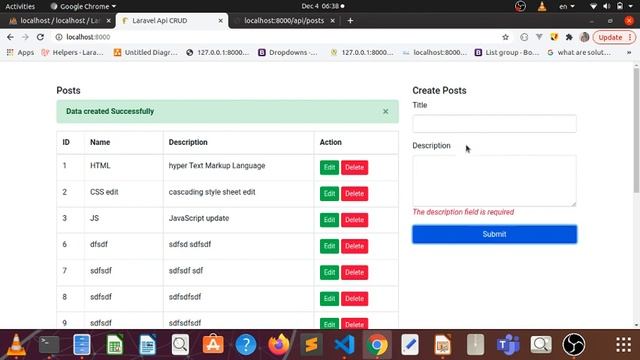The height and width of the screenshot is (360, 640).
Task: Open Visual Studio Code from the dock
Action: pos(344,345)
